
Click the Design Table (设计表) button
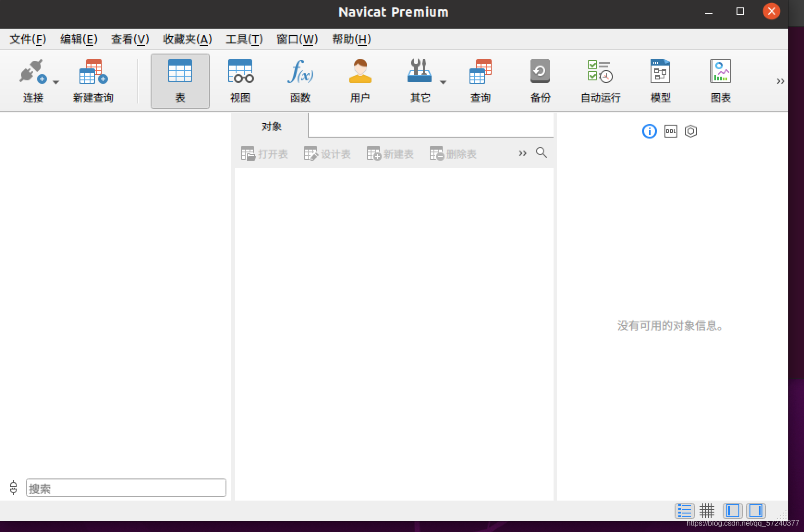pyautogui.click(x=327, y=154)
